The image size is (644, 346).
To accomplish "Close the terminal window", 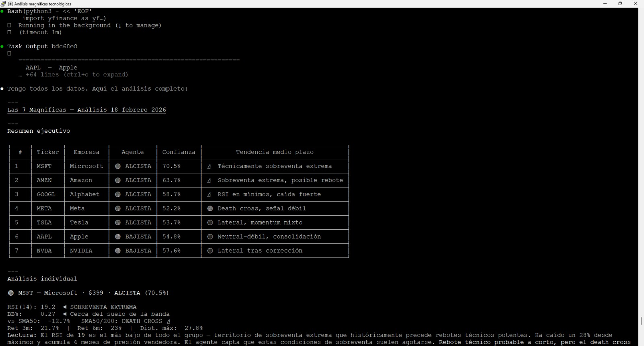I will (x=636, y=4).
